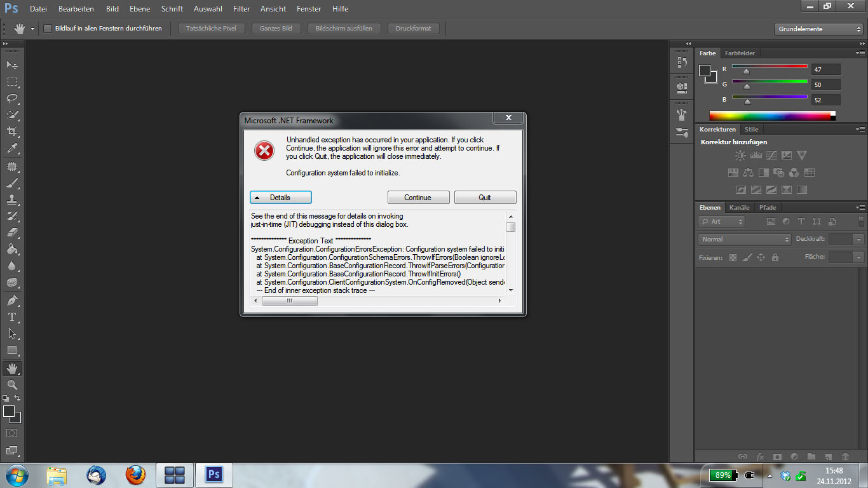Add a Gradient Map adjustment
This screenshot has height=488, width=868.
[802, 189]
